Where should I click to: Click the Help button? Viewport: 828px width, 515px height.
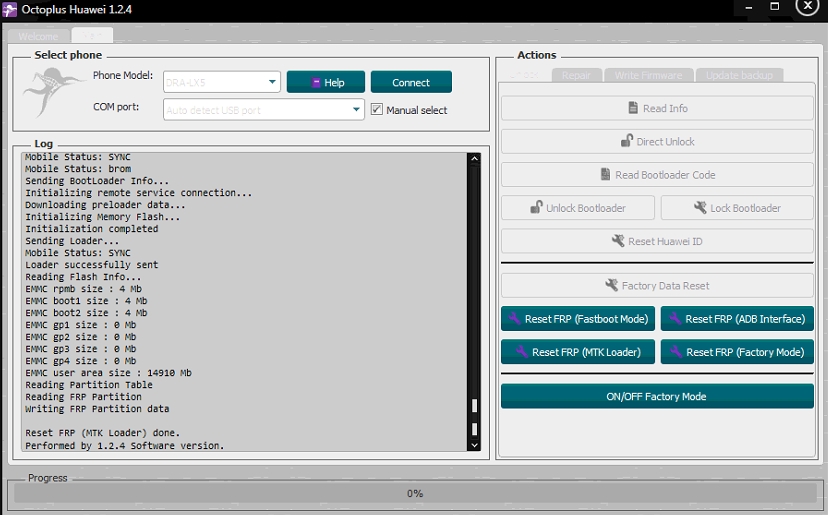(326, 82)
